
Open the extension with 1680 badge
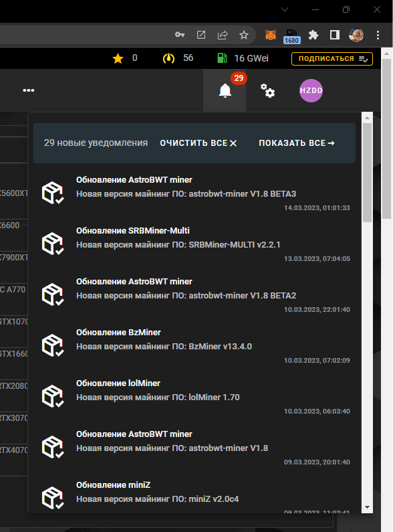[291, 36]
